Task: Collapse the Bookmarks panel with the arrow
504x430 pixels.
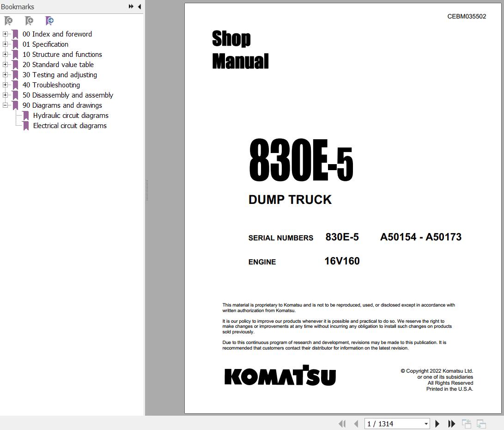Action: click(x=140, y=6)
